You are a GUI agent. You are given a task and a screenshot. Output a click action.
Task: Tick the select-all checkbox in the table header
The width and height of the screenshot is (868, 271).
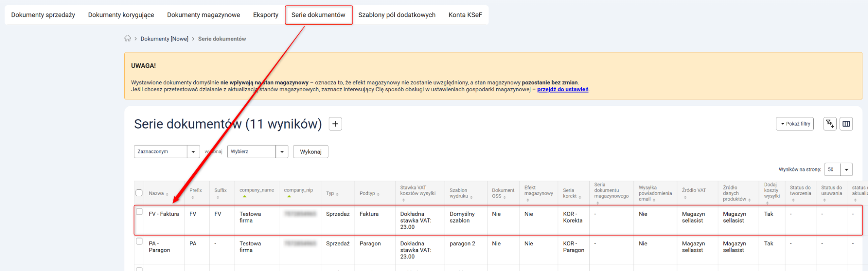(139, 193)
